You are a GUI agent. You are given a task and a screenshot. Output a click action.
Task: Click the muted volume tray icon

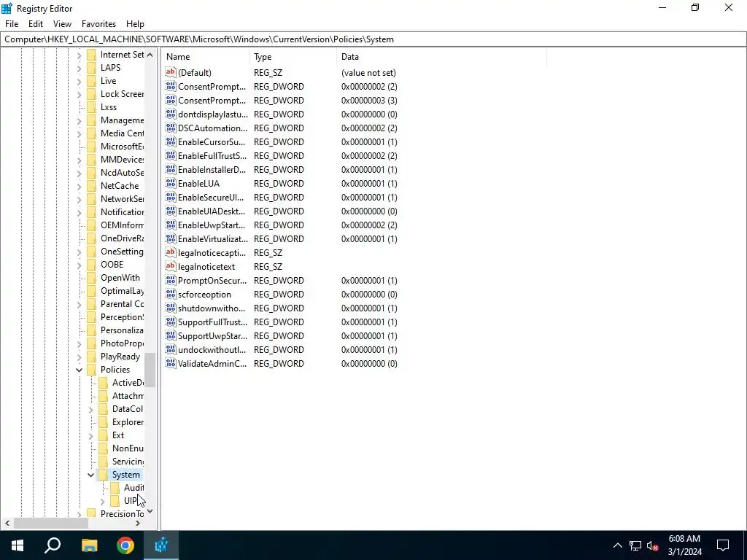tap(653, 545)
